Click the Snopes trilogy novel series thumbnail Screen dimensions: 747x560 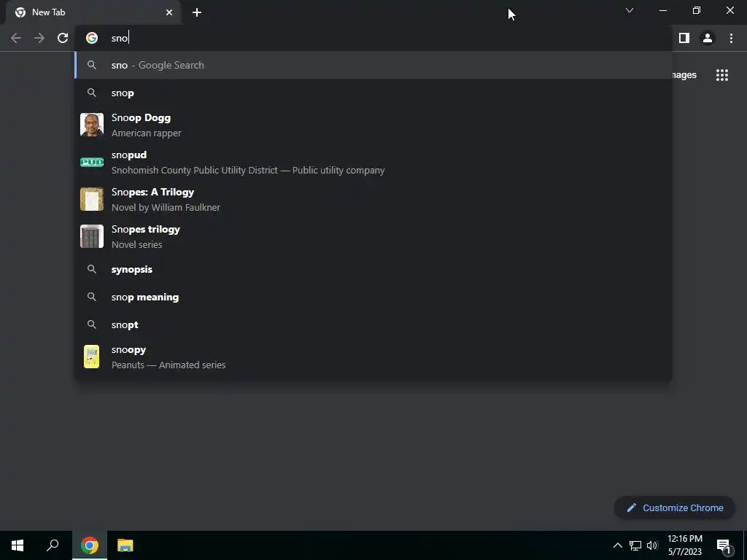92,236
